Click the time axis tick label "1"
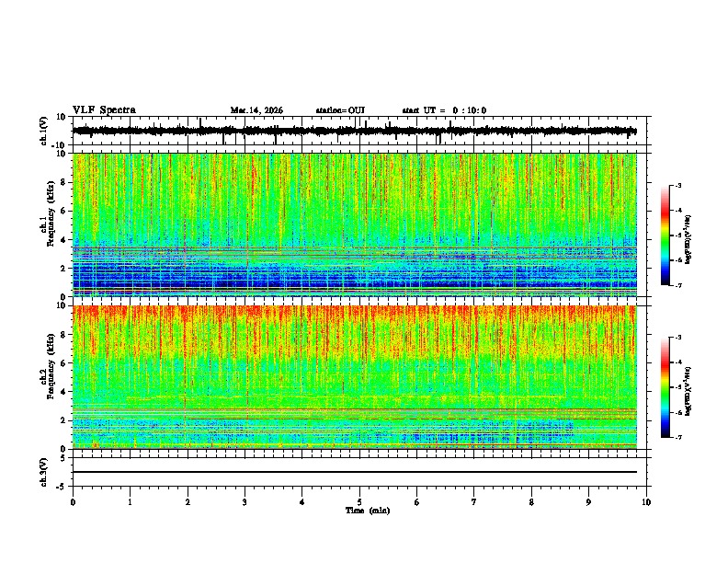The image size is (728, 563). click(131, 502)
